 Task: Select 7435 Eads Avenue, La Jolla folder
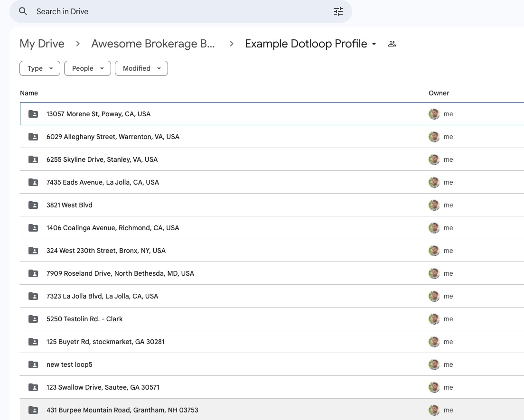pyautogui.click(x=103, y=182)
